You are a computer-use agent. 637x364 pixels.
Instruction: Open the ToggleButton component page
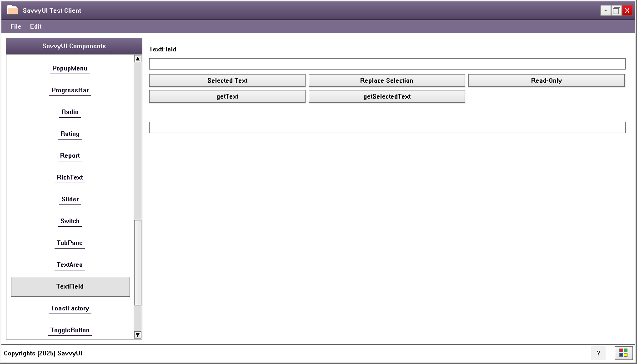[70, 330]
